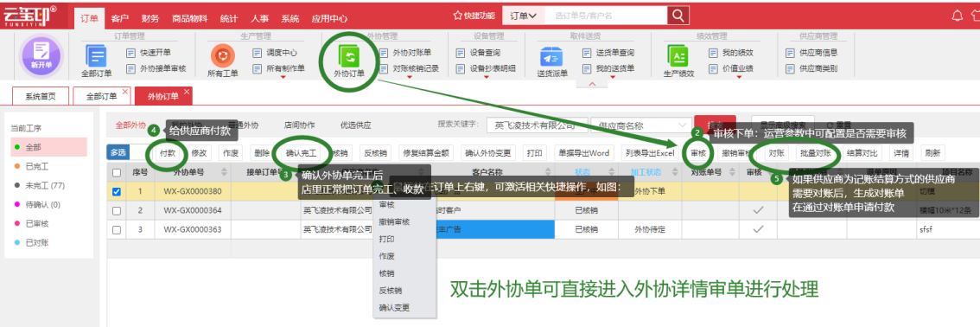This screenshot has width=980, height=327.
Task: Open 送货单查询 in ribbon
Action: coord(608,53)
